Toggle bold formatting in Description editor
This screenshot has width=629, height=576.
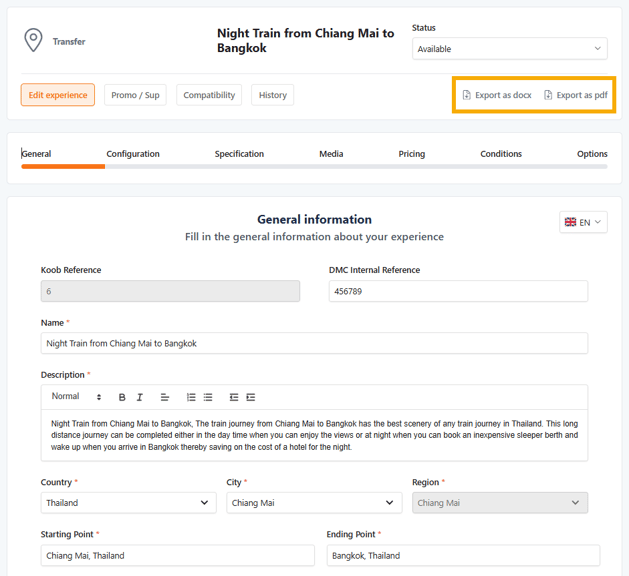click(x=122, y=397)
